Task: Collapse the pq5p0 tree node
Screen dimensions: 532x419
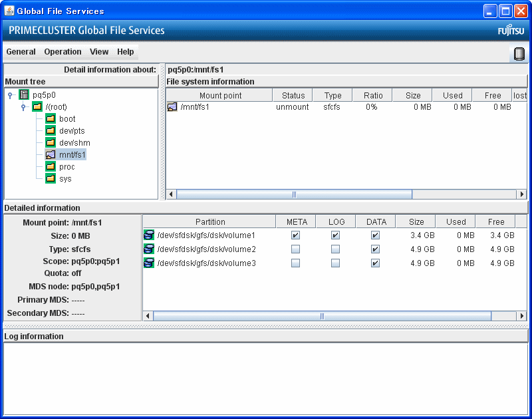Action: coord(10,95)
